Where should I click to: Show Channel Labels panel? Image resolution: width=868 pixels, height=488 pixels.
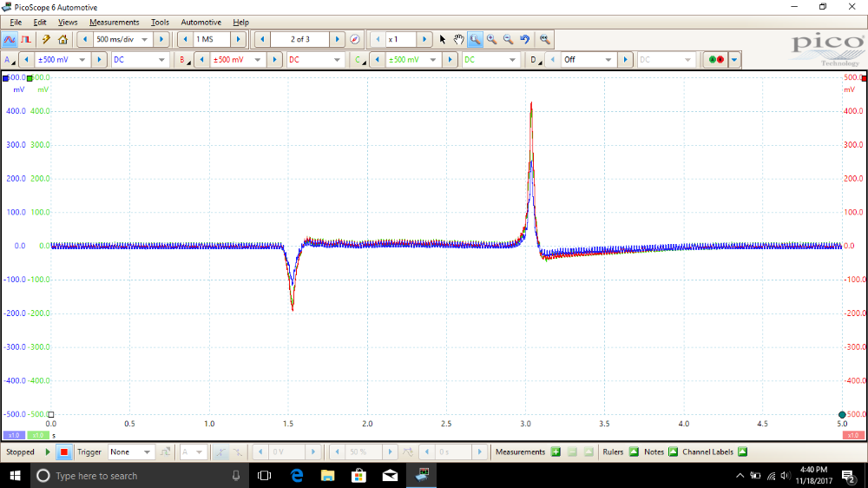[x=742, y=452]
